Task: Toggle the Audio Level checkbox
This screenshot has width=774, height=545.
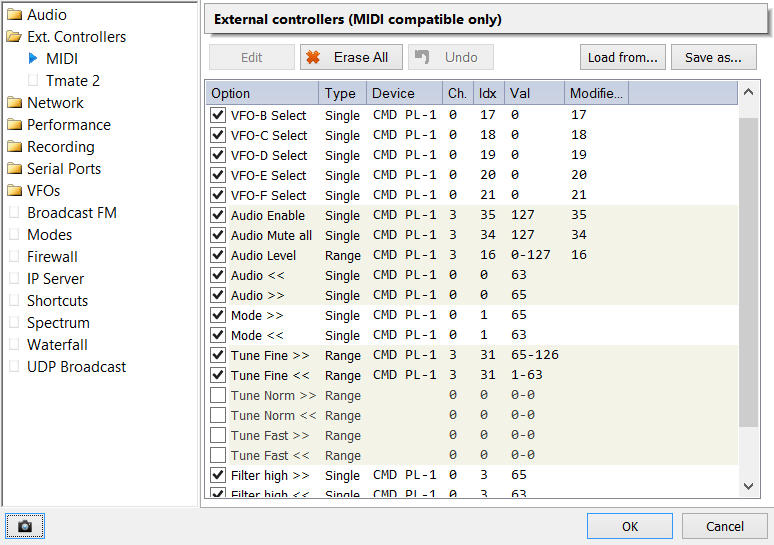Action: [218, 255]
